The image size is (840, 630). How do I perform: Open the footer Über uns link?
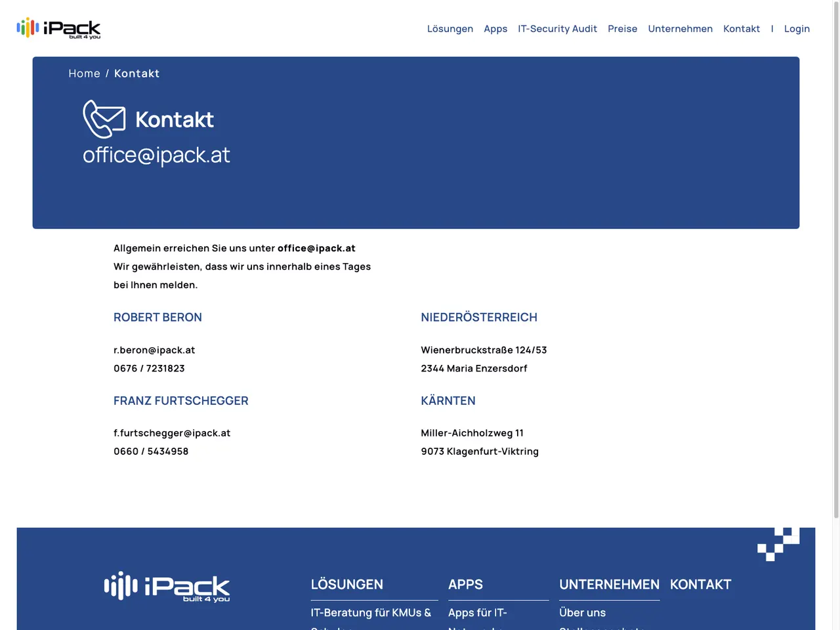[x=582, y=613]
